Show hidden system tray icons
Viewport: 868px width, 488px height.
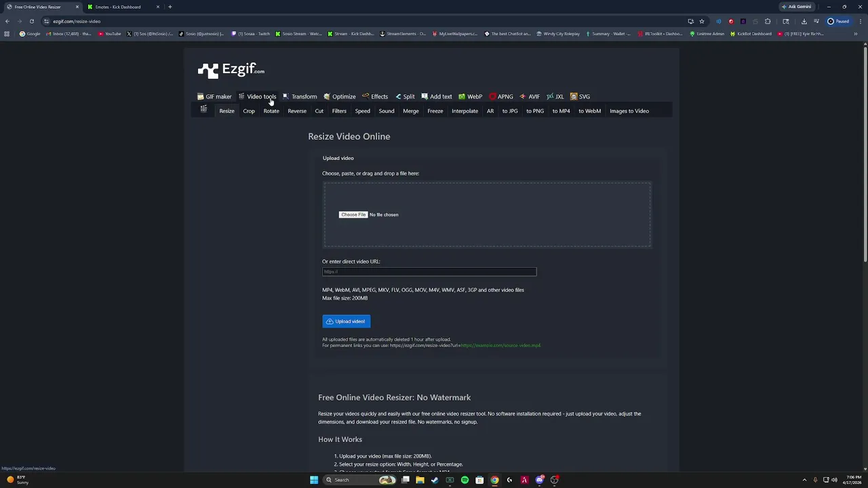(804, 480)
